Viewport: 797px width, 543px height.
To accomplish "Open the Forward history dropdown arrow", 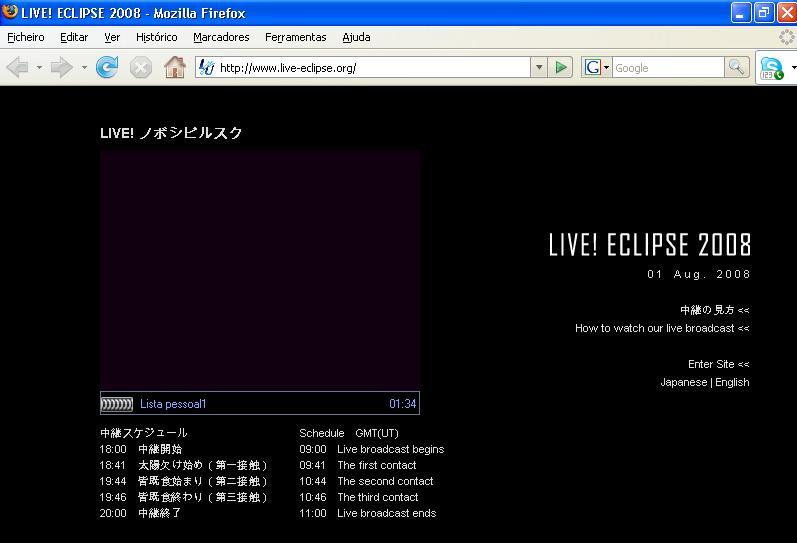I will point(84,67).
